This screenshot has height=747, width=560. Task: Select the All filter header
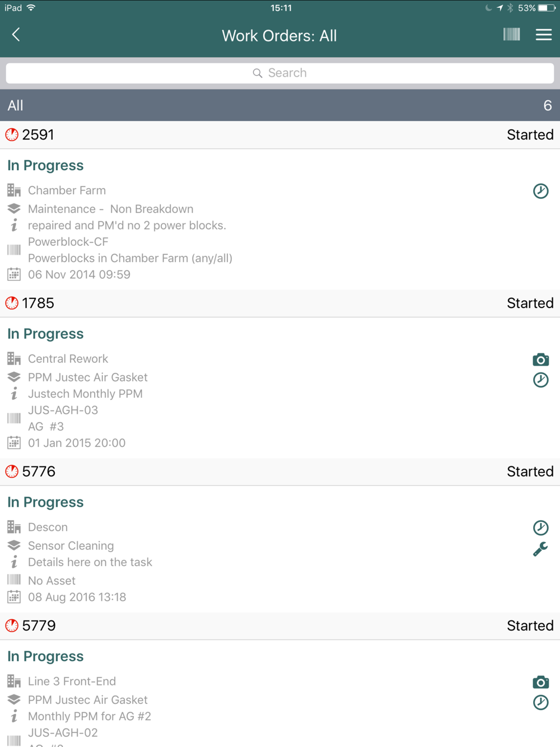[x=280, y=105]
